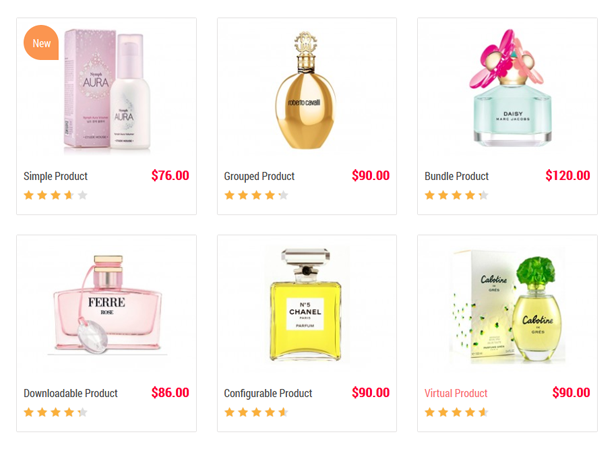The width and height of the screenshot is (616, 449).
Task: View the Configurable Product title link
Action: [x=268, y=393]
